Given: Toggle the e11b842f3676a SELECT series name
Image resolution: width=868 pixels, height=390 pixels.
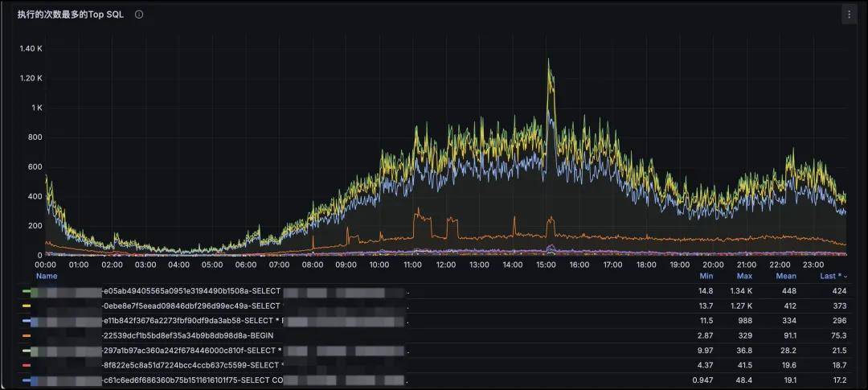Looking at the screenshot, I should (191, 321).
